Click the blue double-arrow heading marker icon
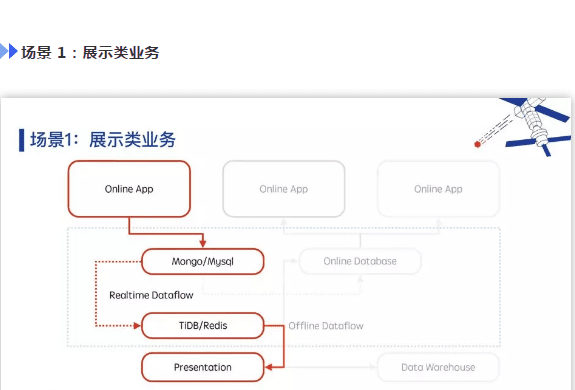The image size is (575, 390). (8, 51)
